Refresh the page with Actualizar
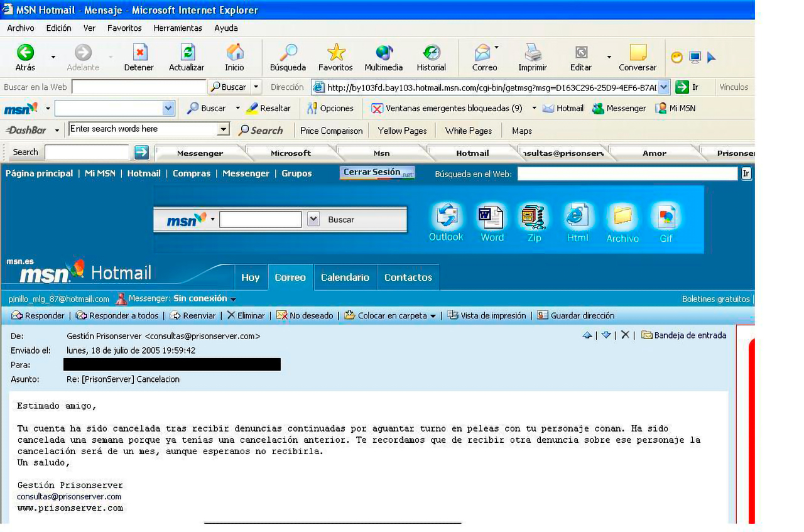 tap(187, 58)
